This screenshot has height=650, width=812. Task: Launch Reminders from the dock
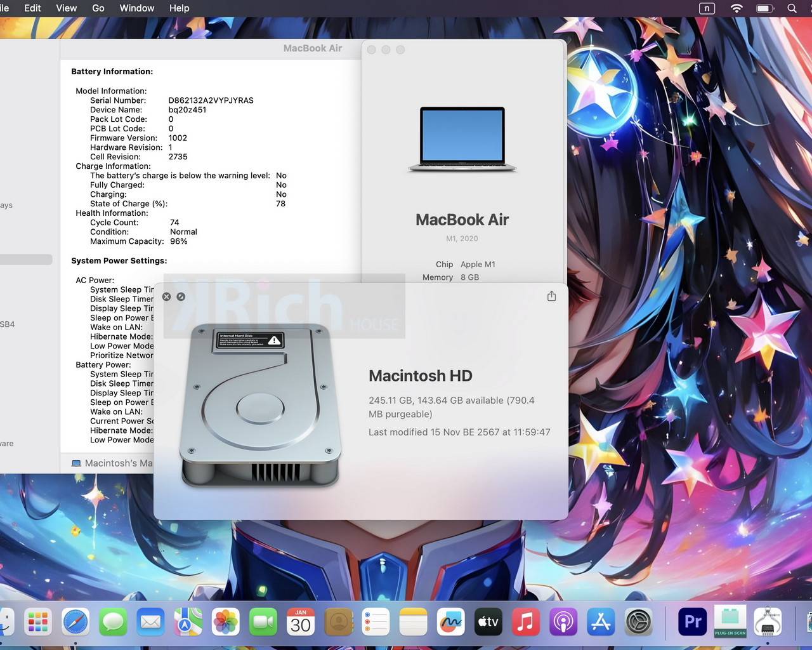pyautogui.click(x=376, y=622)
